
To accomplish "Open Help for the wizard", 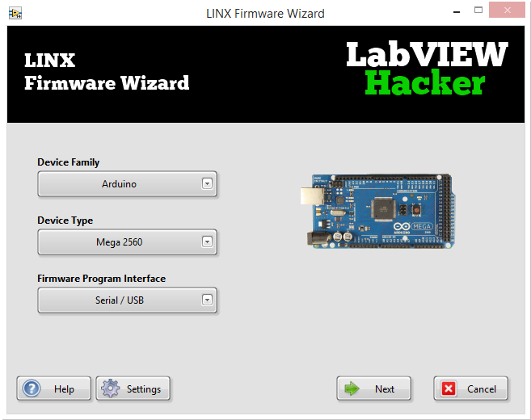I will click(x=54, y=388).
